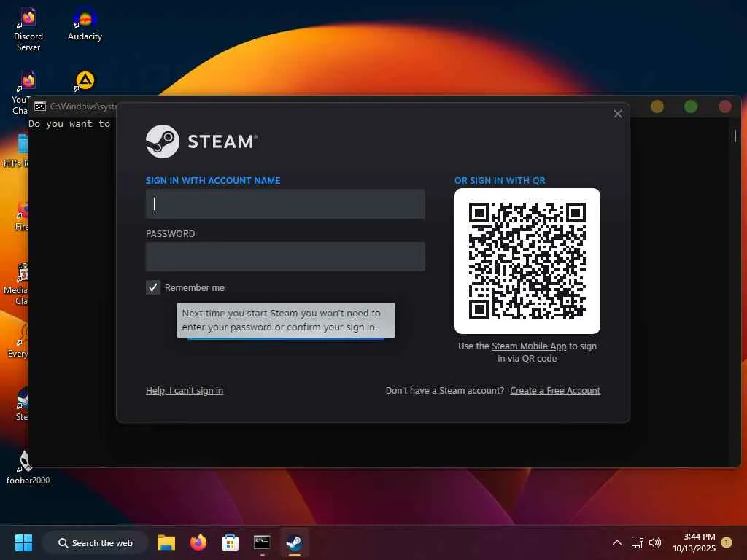The image size is (747, 560).
Task: Focus the account name input field
Action: tap(285, 204)
